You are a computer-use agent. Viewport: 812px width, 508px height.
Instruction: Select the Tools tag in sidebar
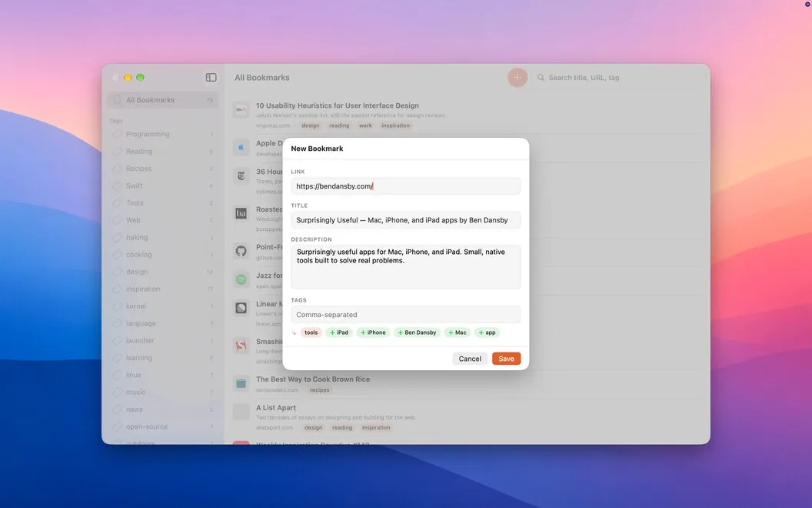pyautogui.click(x=162, y=202)
